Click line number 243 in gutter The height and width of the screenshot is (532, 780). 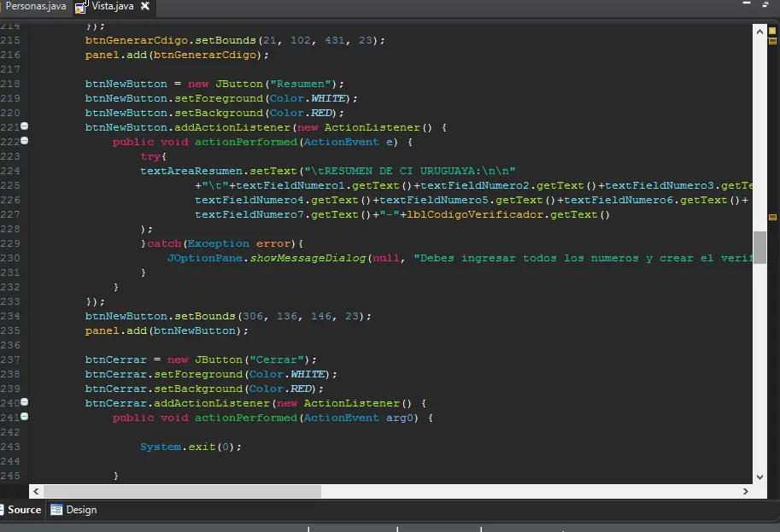(10, 447)
